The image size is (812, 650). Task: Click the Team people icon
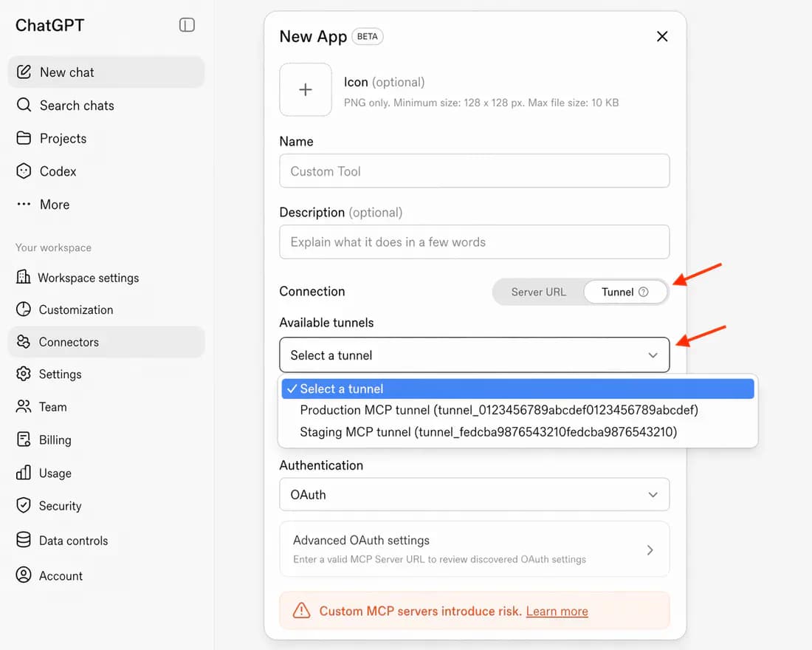[x=24, y=406]
